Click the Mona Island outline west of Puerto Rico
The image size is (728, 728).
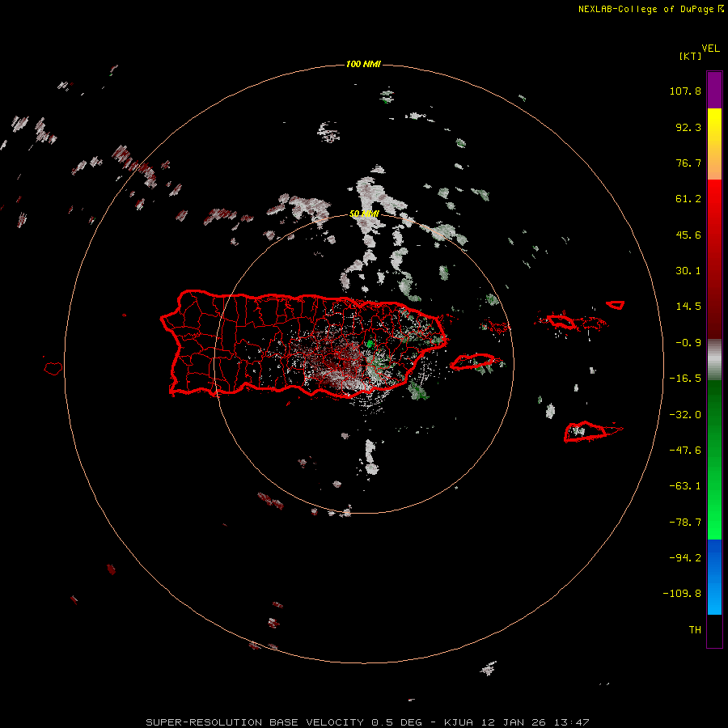[x=53, y=369]
